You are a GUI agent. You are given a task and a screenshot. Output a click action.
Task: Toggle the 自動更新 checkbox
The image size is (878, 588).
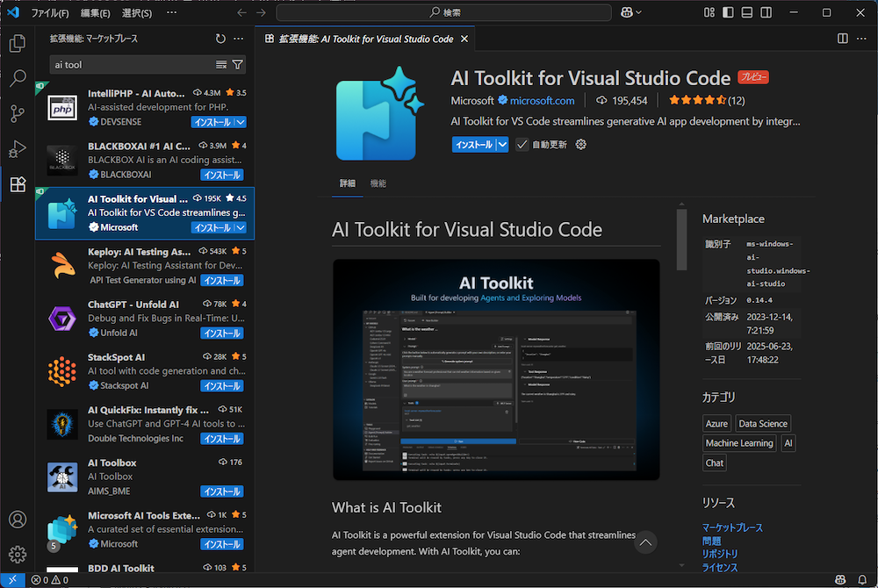tap(522, 145)
